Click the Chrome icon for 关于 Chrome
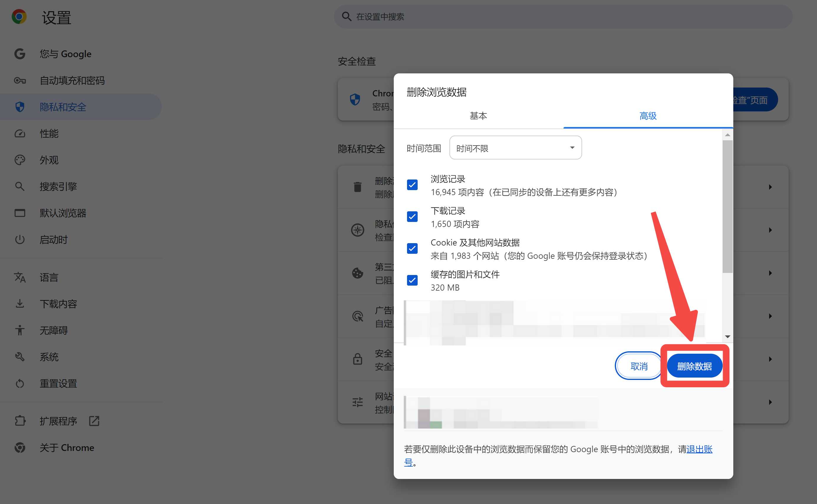Screen dimensions: 817x504 click(x=20, y=448)
